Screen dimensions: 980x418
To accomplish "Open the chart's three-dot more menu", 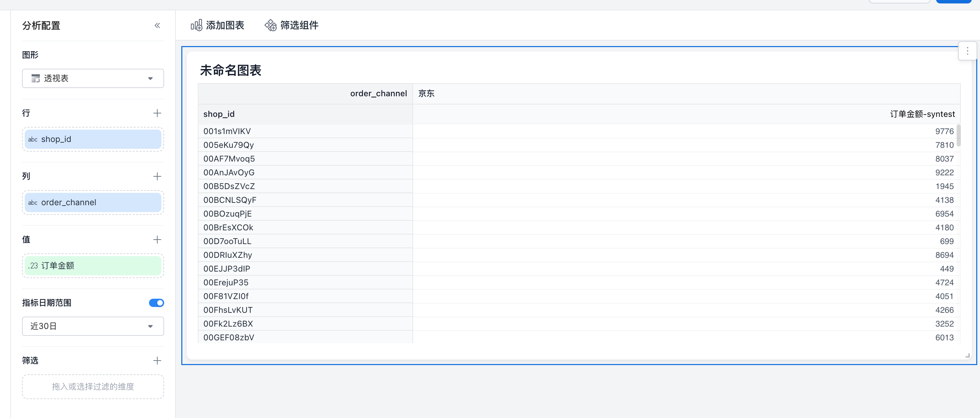I will [x=967, y=51].
